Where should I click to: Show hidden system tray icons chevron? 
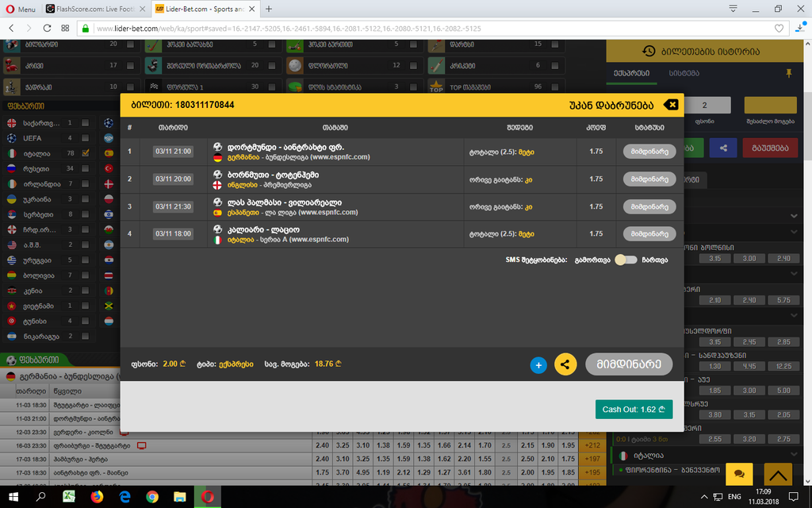click(x=703, y=497)
